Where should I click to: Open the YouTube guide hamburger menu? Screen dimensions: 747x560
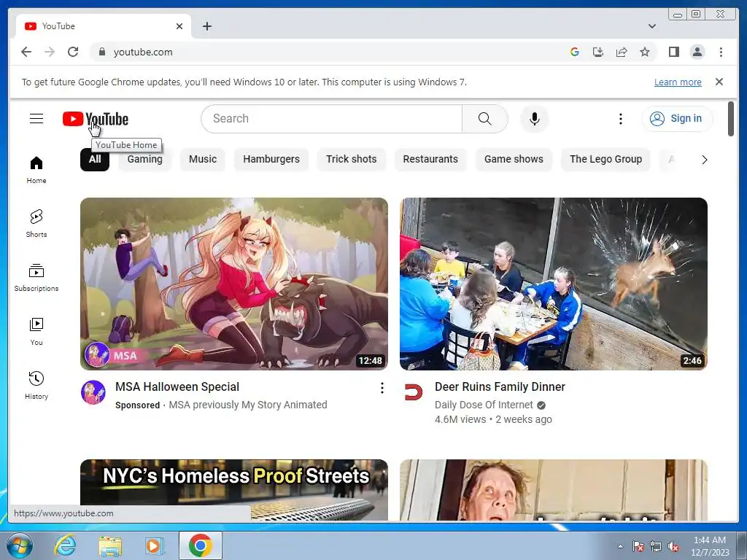click(36, 119)
